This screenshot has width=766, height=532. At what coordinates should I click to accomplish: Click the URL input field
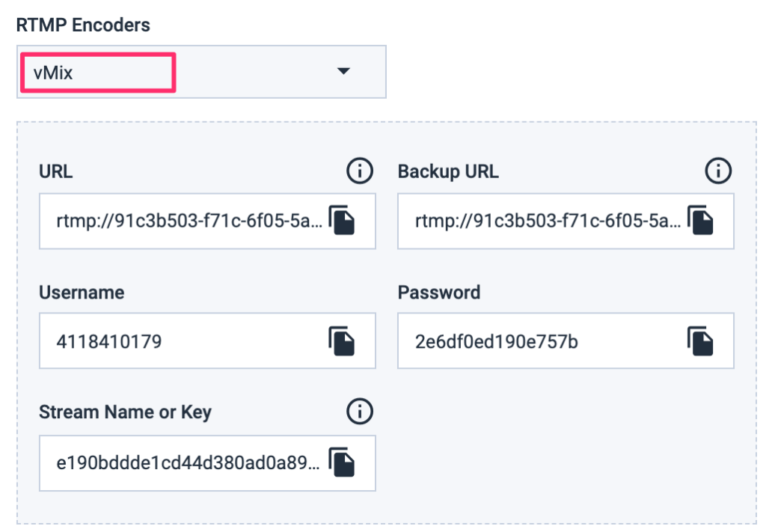187,221
